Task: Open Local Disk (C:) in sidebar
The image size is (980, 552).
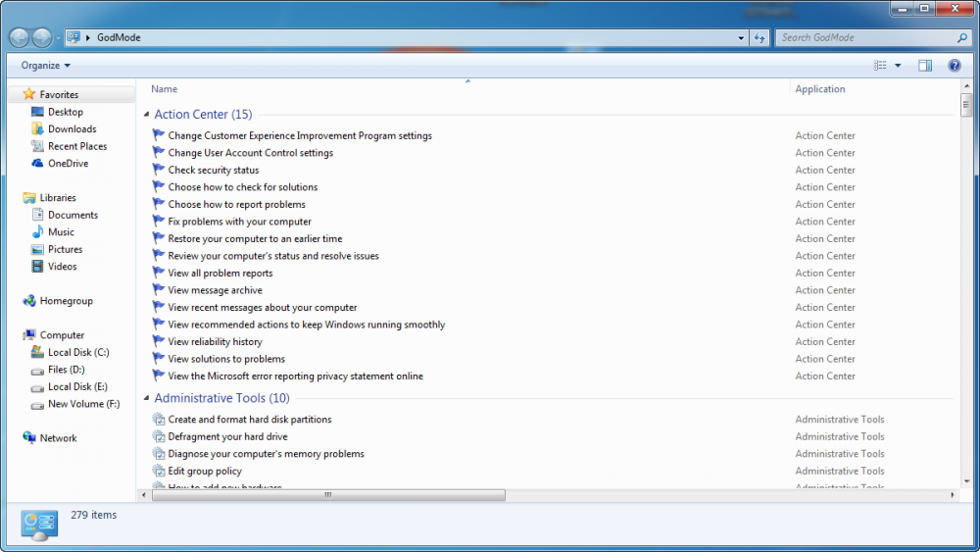Action: pos(77,352)
